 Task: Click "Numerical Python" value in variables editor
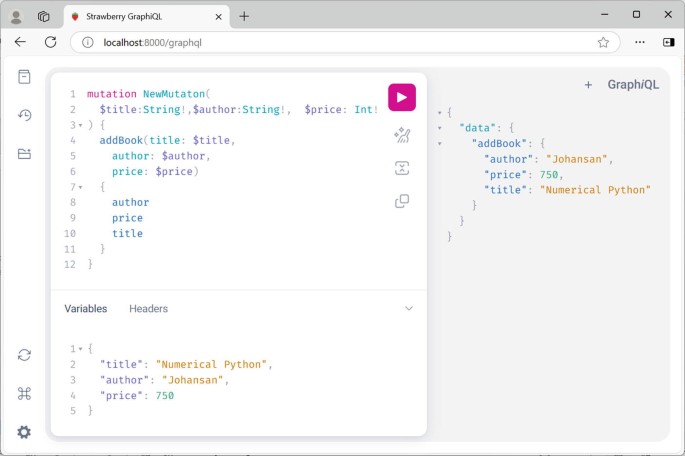click(211, 364)
